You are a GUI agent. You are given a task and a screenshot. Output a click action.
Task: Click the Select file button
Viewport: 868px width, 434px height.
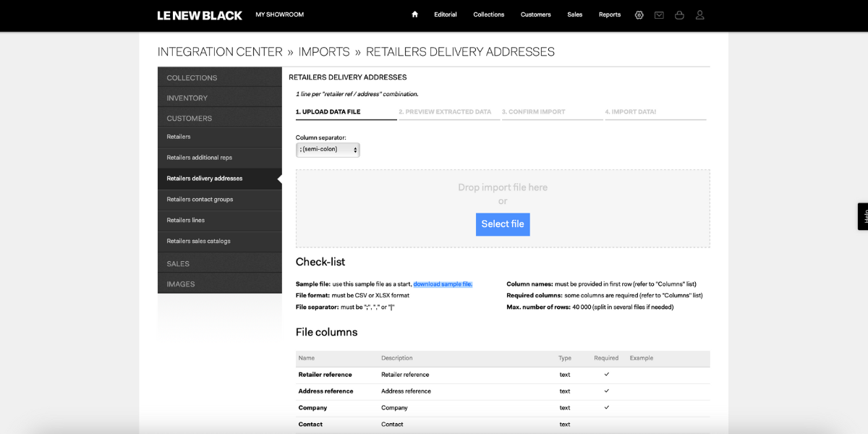503,224
